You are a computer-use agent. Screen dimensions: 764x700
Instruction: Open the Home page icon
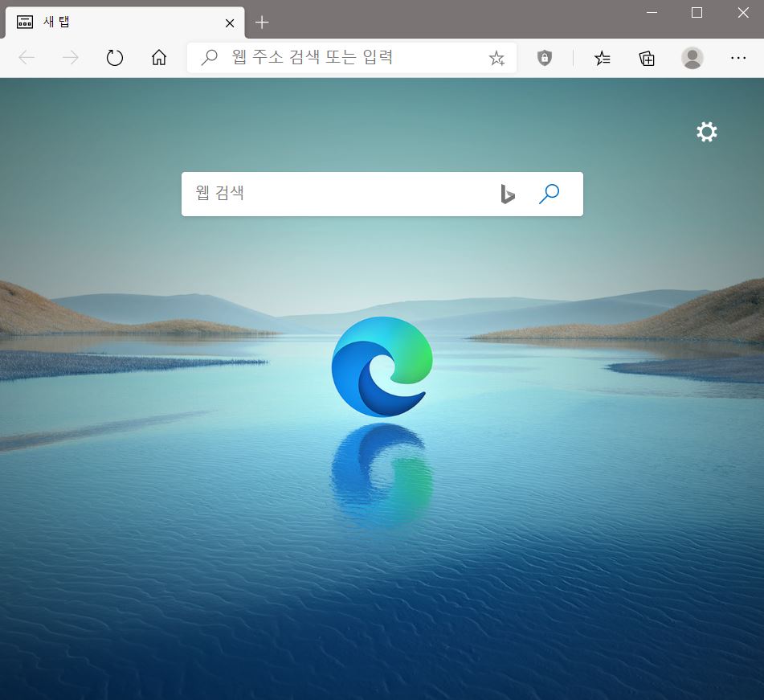point(159,58)
